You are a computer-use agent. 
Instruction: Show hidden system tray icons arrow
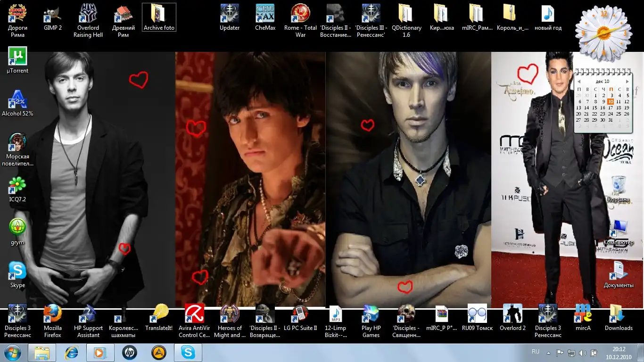pyautogui.click(x=548, y=353)
